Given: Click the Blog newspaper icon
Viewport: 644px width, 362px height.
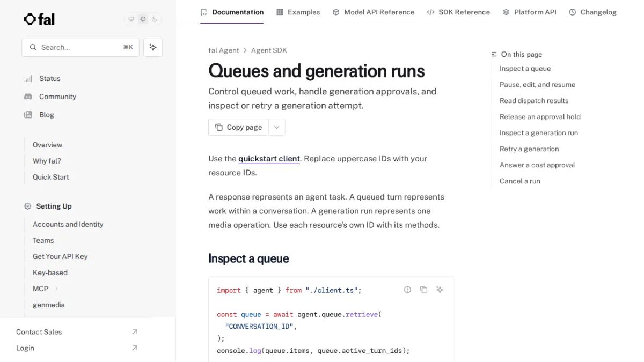Looking at the screenshot, I should [x=28, y=115].
